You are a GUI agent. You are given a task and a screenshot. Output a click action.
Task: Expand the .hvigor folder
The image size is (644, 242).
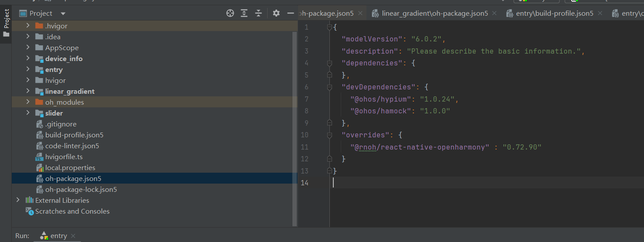click(28, 26)
